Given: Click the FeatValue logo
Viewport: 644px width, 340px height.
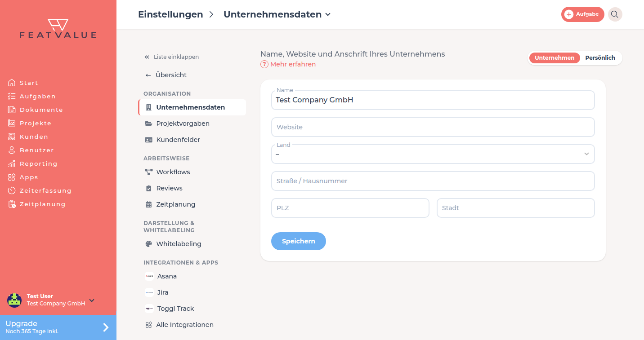Looking at the screenshot, I should tap(58, 29).
